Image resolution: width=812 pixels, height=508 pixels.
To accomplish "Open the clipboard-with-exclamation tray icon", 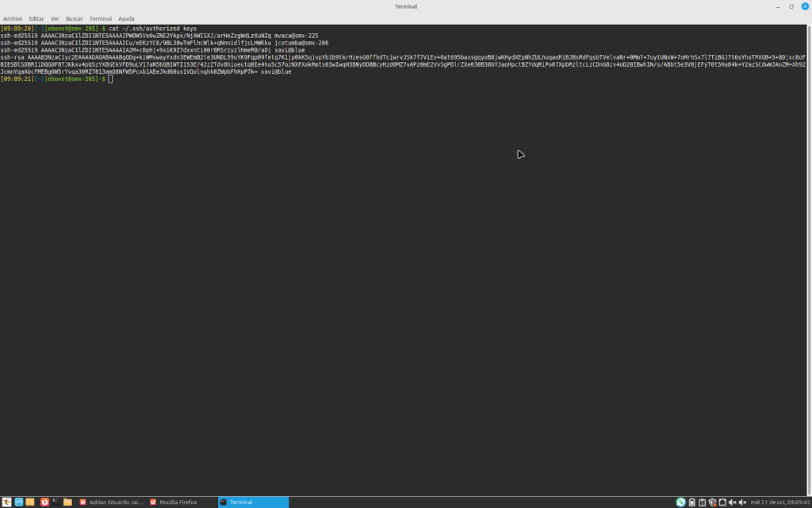I will (703, 502).
